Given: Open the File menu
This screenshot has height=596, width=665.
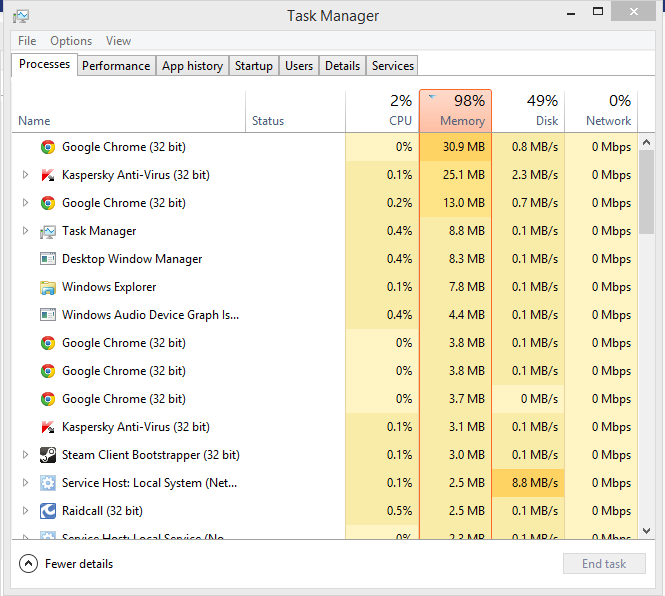Looking at the screenshot, I should pos(27,41).
